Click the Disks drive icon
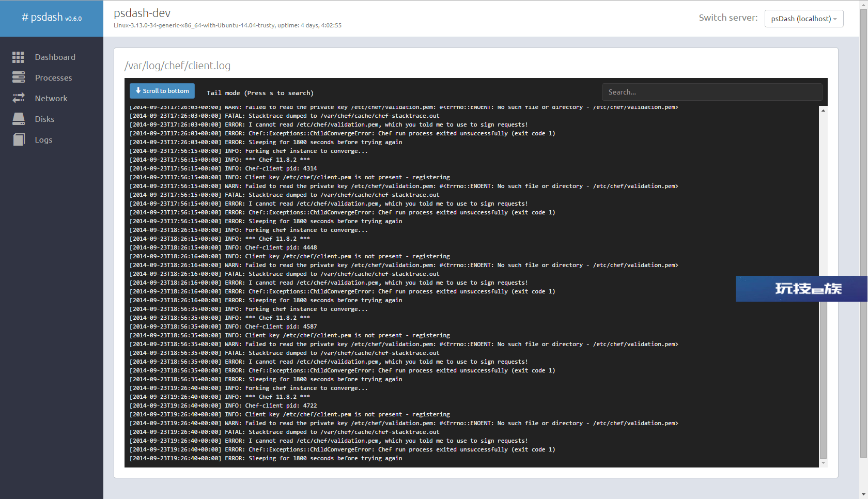Viewport: 868px width, 499px height. [x=19, y=119]
